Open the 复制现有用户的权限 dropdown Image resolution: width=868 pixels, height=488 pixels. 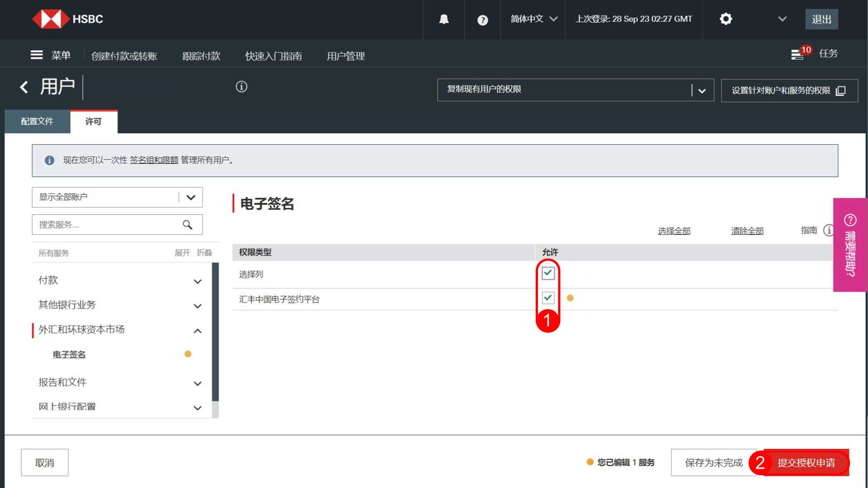702,90
